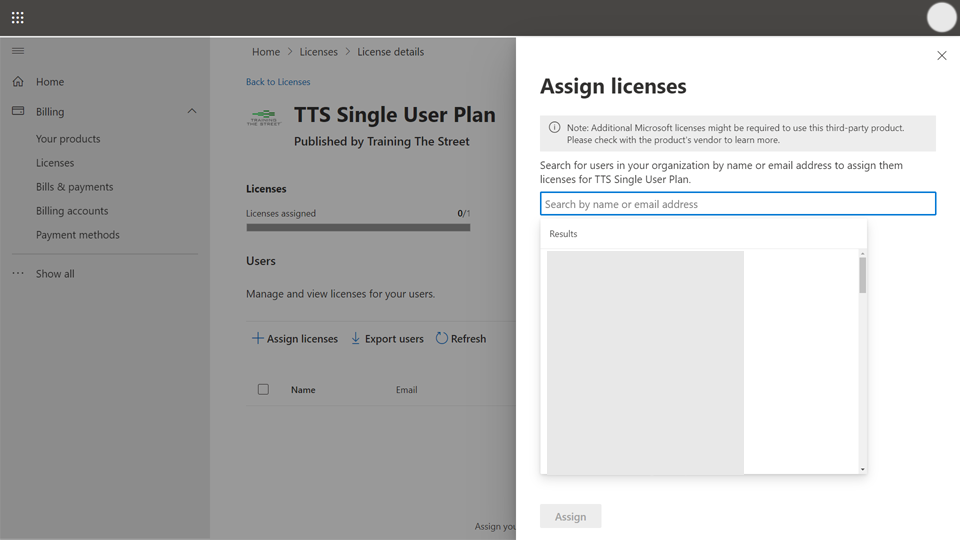Sort by the Email column header
Screen dimensions: 960x540
point(407,390)
